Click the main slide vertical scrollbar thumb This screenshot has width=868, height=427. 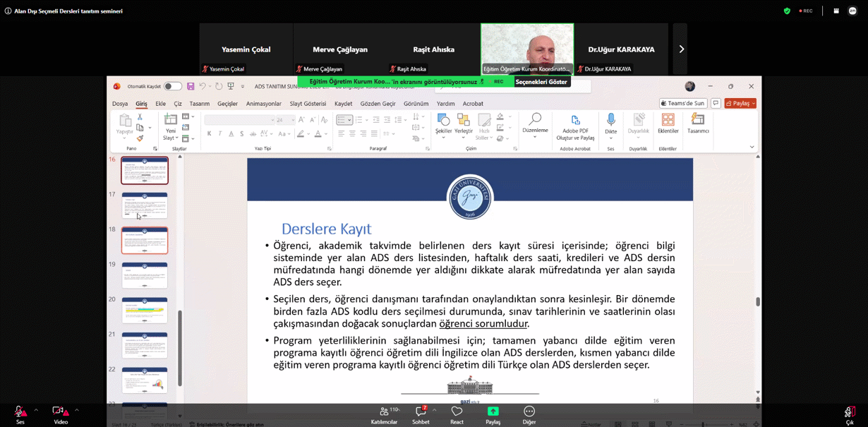758,301
